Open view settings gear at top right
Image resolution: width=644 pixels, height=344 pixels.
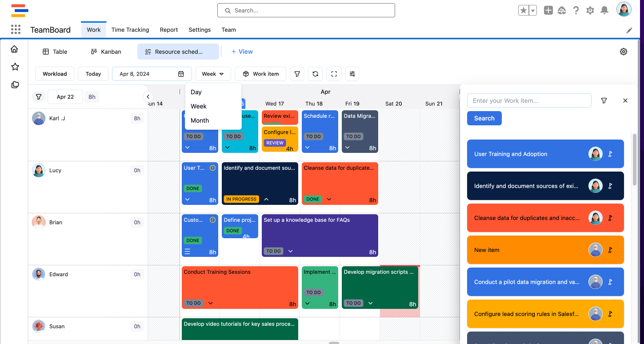pos(623,52)
